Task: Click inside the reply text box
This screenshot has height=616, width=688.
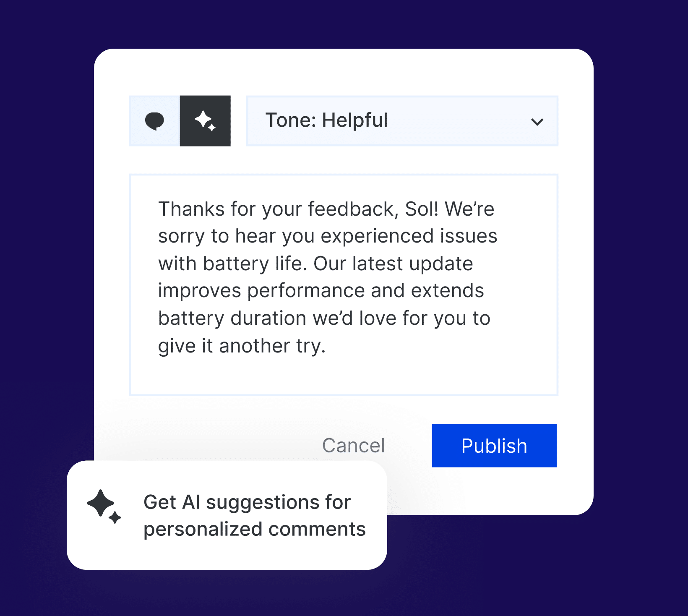Action: (344, 284)
